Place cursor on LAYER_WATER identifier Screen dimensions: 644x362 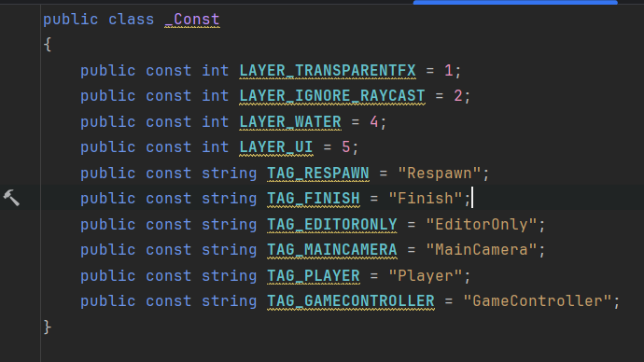click(x=290, y=122)
